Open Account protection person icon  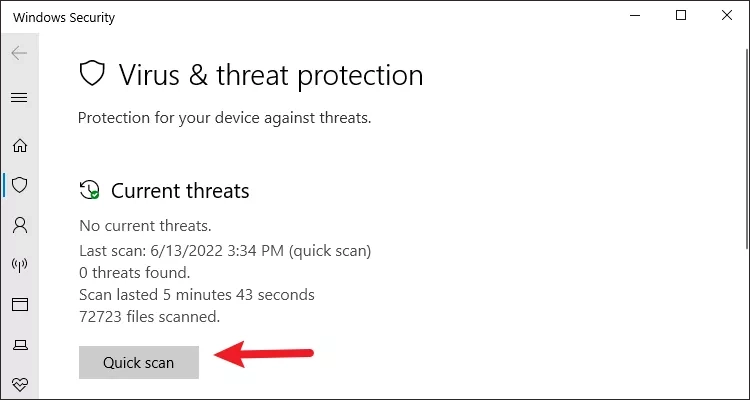coord(20,224)
